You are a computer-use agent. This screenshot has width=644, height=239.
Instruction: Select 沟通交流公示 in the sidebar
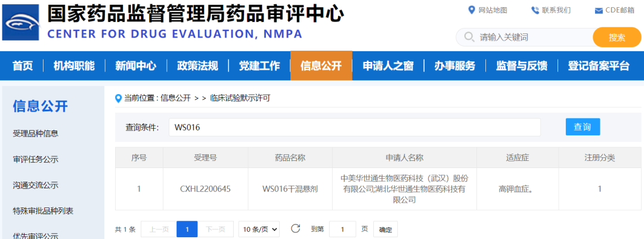(36, 185)
